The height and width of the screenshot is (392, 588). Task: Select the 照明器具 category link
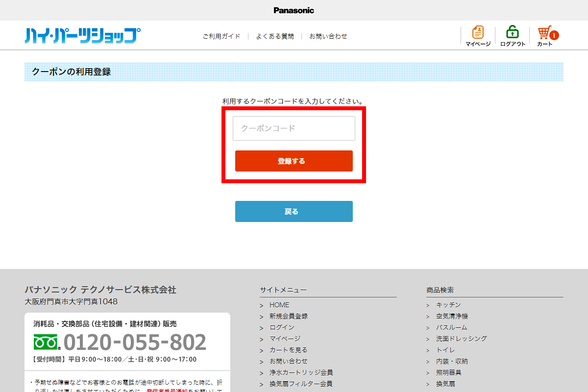point(448,372)
